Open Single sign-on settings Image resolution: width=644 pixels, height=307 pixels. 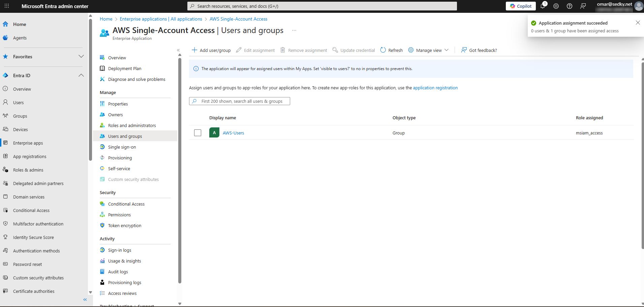tap(122, 147)
